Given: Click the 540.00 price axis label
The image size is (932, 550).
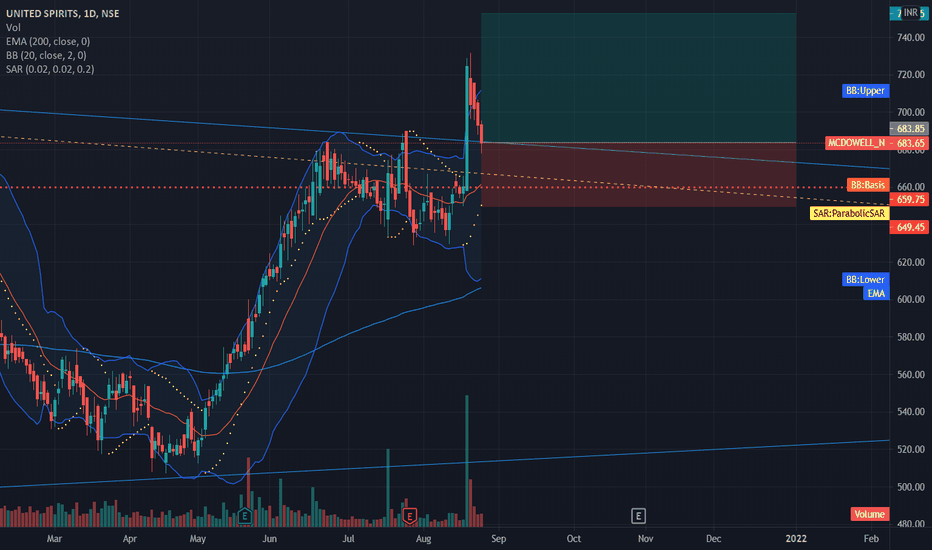Looking at the screenshot, I should [911, 411].
